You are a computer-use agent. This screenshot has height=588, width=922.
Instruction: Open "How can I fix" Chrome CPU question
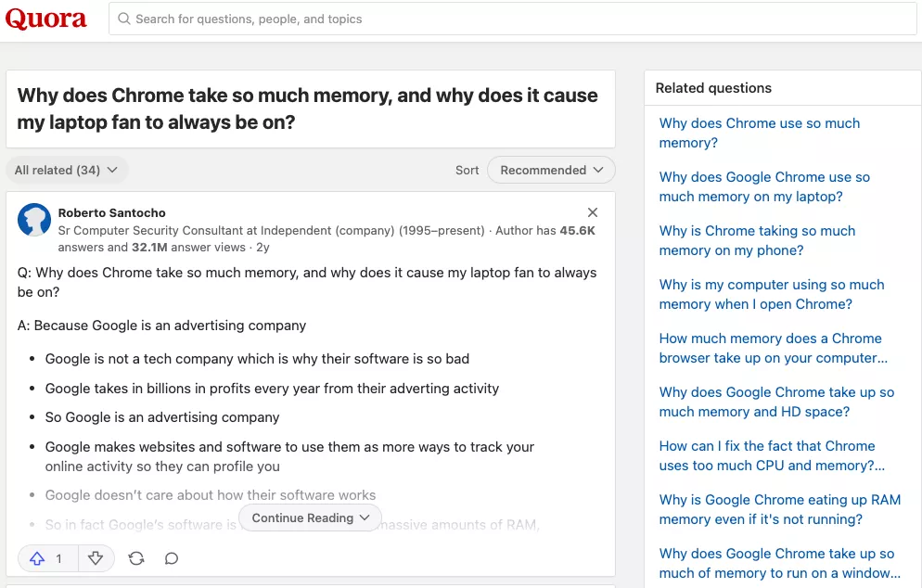tap(771, 455)
